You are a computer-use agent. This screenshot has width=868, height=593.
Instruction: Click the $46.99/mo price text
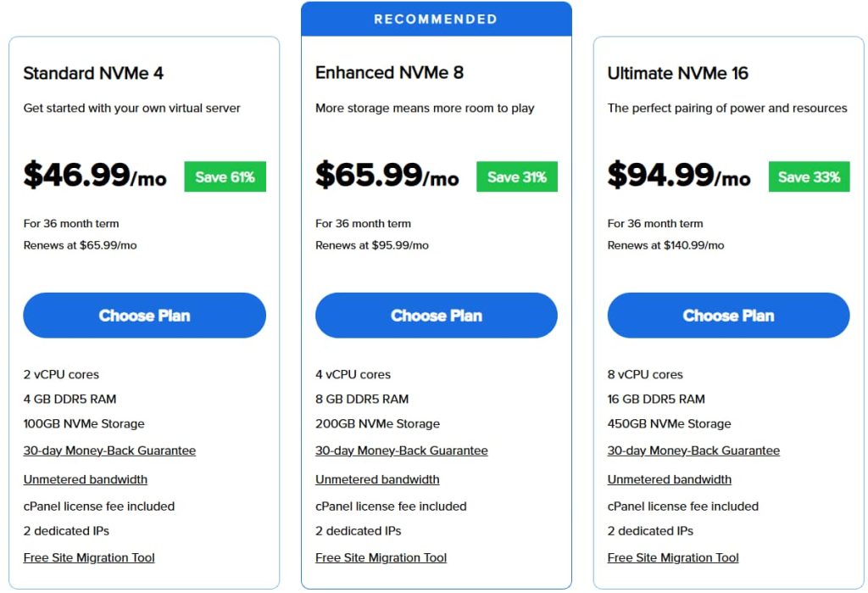pyautogui.click(x=95, y=175)
